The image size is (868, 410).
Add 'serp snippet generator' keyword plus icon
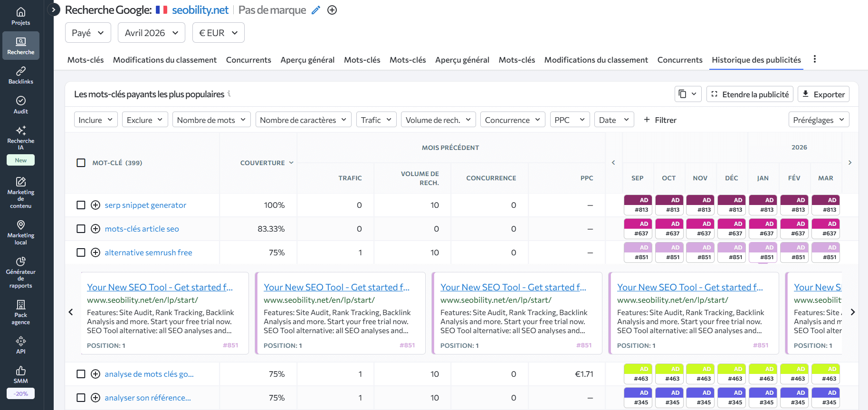95,205
